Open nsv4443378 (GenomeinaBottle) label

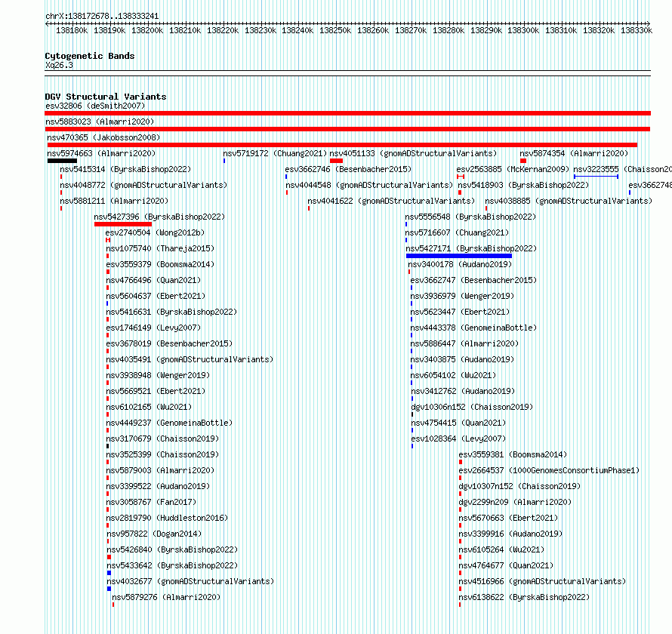tap(473, 328)
